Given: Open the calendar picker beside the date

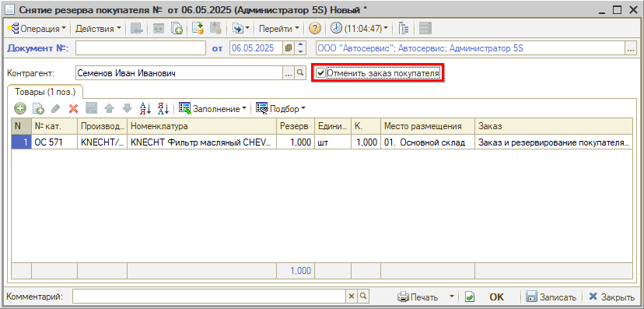Looking at the screenshot, I should [289, 48].
